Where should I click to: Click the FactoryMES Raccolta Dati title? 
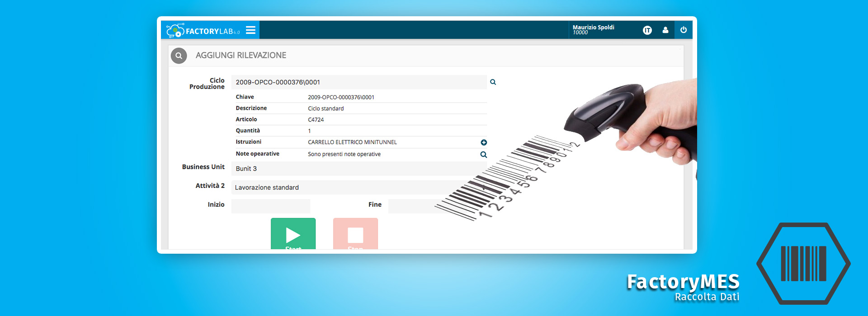[683, 287]
